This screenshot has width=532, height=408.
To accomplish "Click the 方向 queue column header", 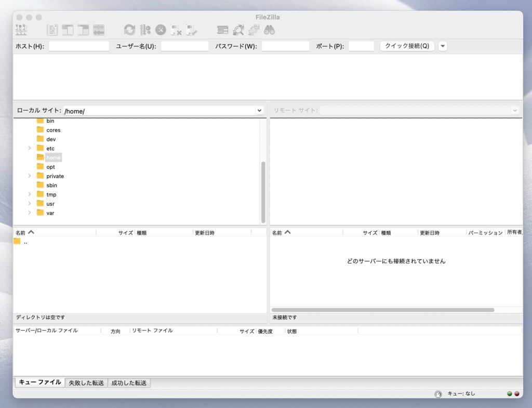I will click(x=115, y=331).
